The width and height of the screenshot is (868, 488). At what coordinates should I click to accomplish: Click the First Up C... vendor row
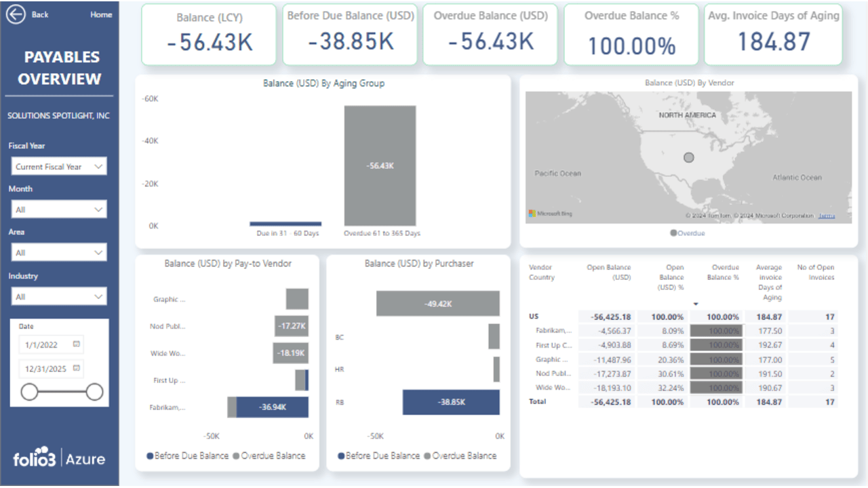click(x=682, y=345)
